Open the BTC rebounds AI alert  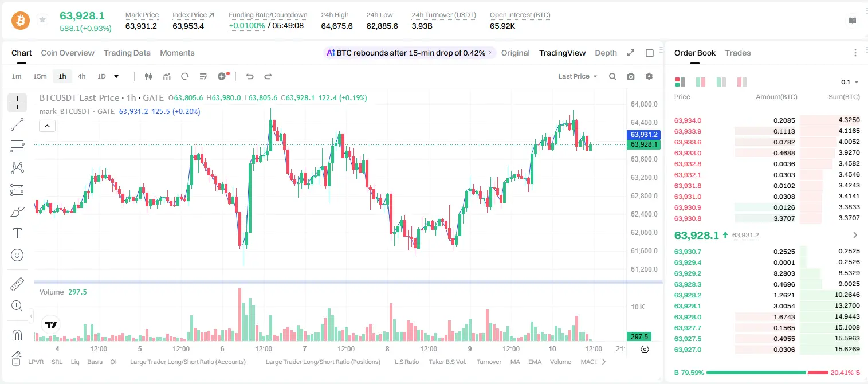click(410, 53)
